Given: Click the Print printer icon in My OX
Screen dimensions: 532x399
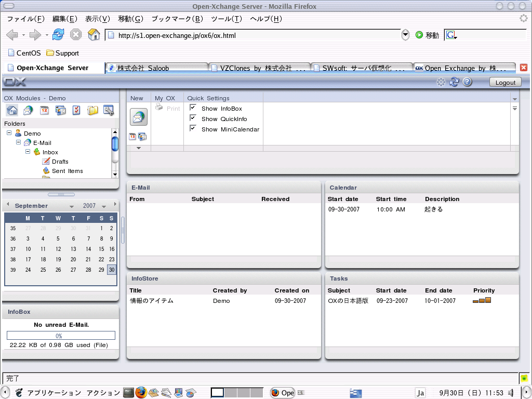Looking at the screenshot, I should [159, 107].
